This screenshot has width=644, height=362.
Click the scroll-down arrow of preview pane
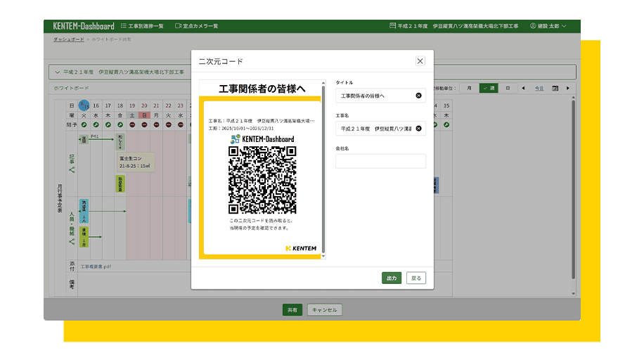tap(323, 256)
